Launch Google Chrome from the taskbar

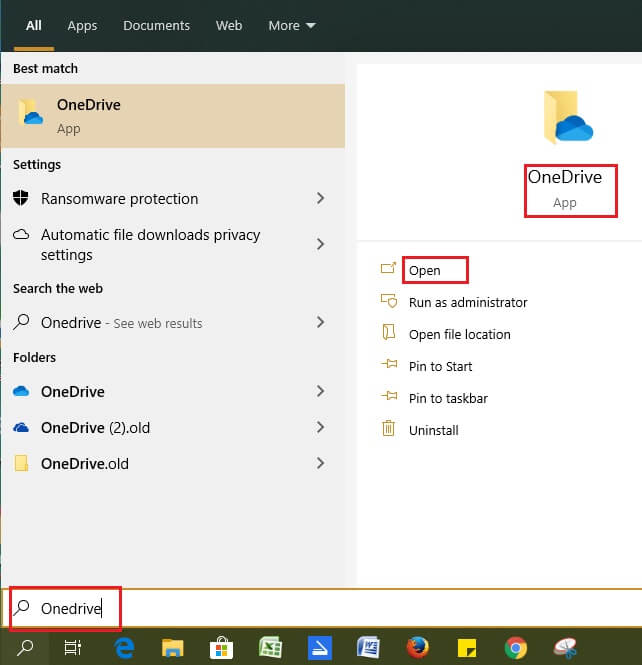pyautogui.click(x=516, y=648)
